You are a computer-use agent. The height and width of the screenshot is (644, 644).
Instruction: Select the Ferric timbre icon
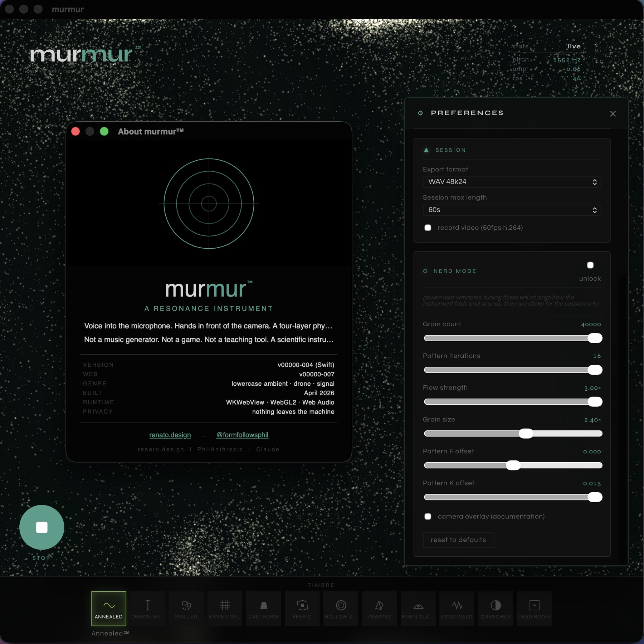[302, 609]
